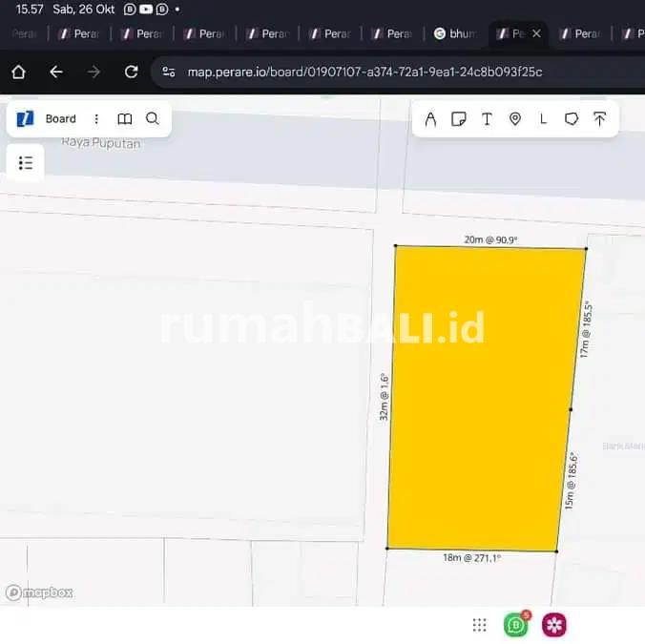This screenshot has height=644, width=645.
Task: Select the Text tool
Action: coord(487,119)
